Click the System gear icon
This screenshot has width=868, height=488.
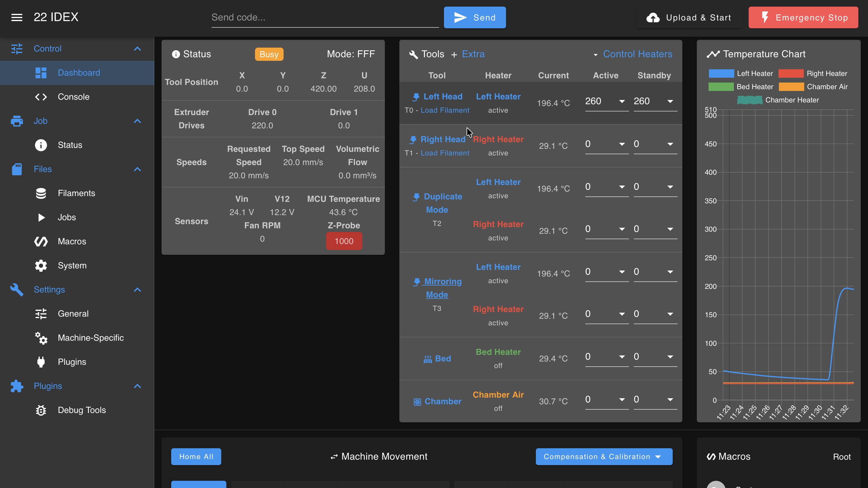coord(41,266)
